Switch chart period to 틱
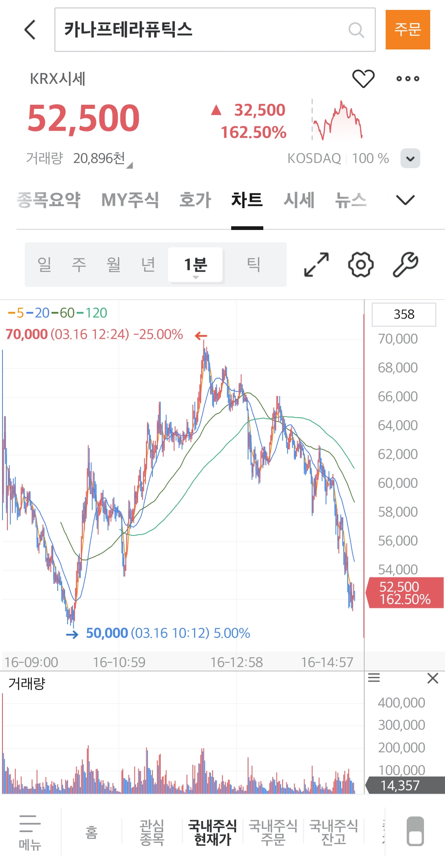 pyautogui.click(x=253, y=265)
